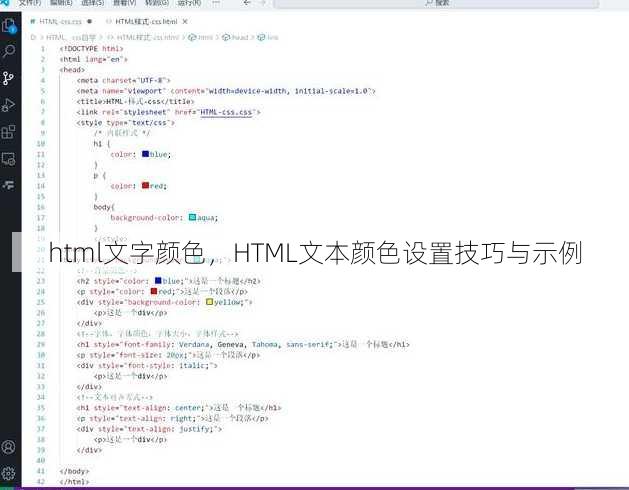
Task: Open the yellow swatch on line 25
Action: (x=209, y=301)
